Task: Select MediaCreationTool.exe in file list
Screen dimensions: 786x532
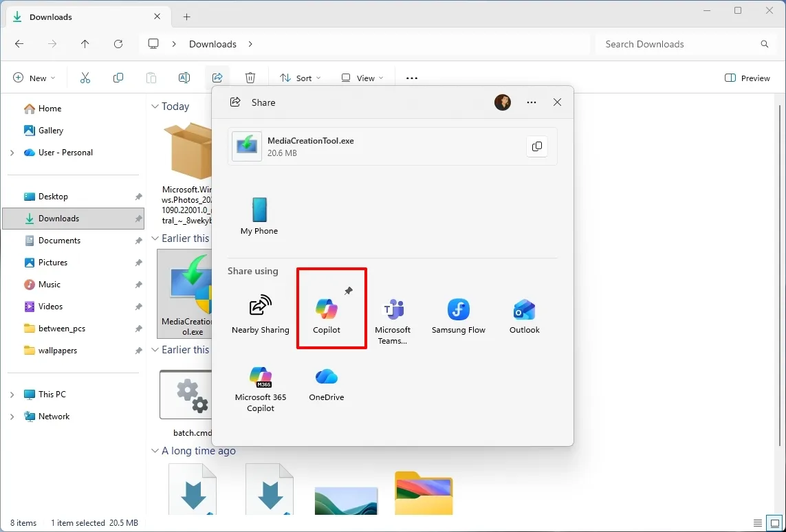Action: point(186,294)
